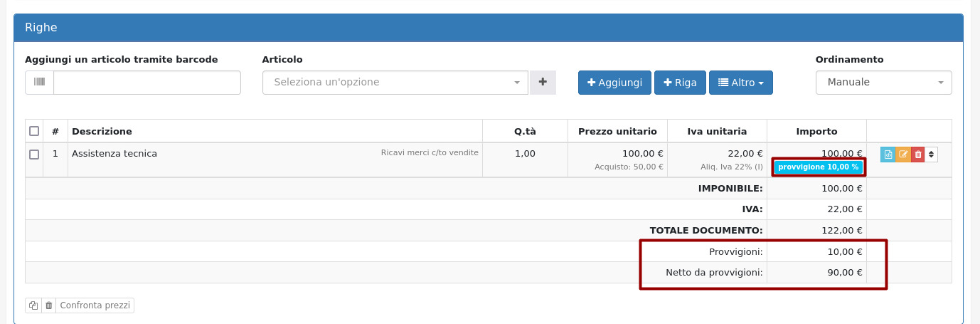Image resolution: width=980 pixels, height=324 pixels.
Task: Click the Descrizione column header
Action: 102,131
